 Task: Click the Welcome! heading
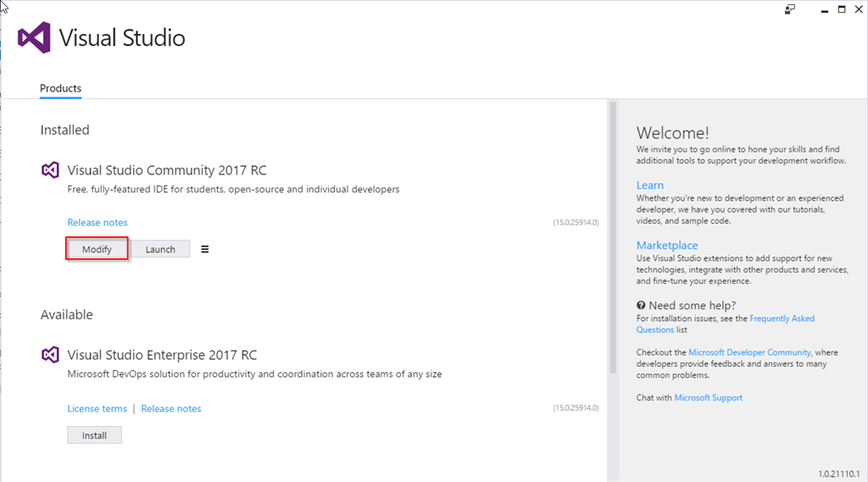point(672,133)
